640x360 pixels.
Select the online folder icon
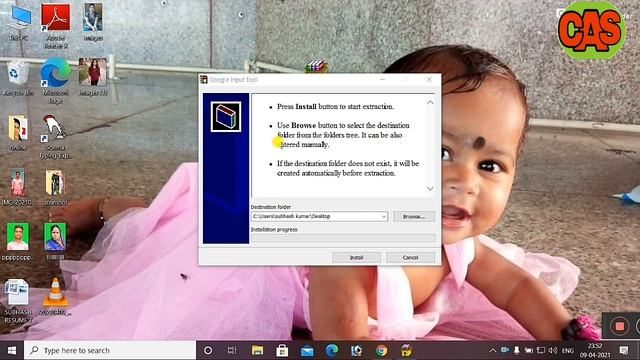click(18, 133)
